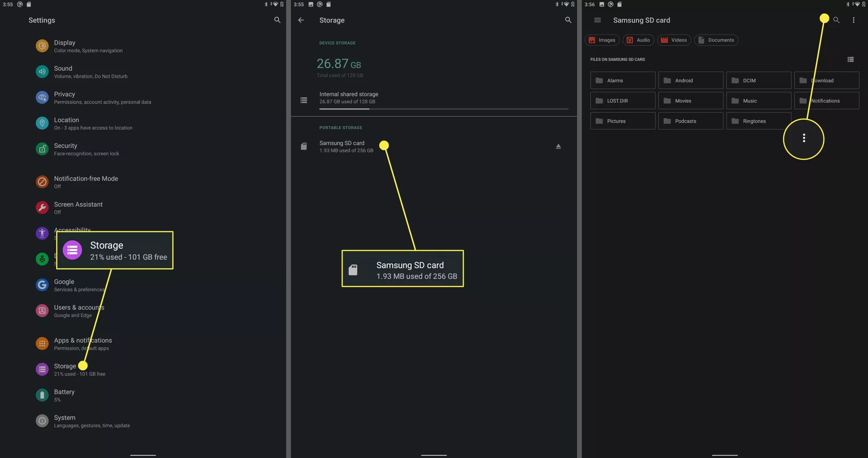Tap the Samsung SD card screen title
Image resolution: width=868 pixels, height=458 pixels.
(641, 20)
